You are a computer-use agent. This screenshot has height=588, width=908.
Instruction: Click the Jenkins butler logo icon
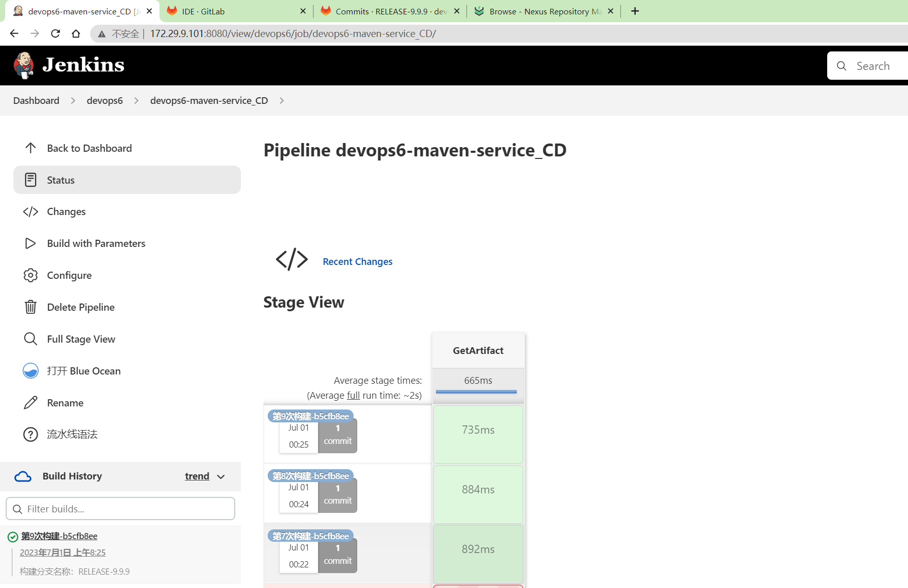pos(23,65)
